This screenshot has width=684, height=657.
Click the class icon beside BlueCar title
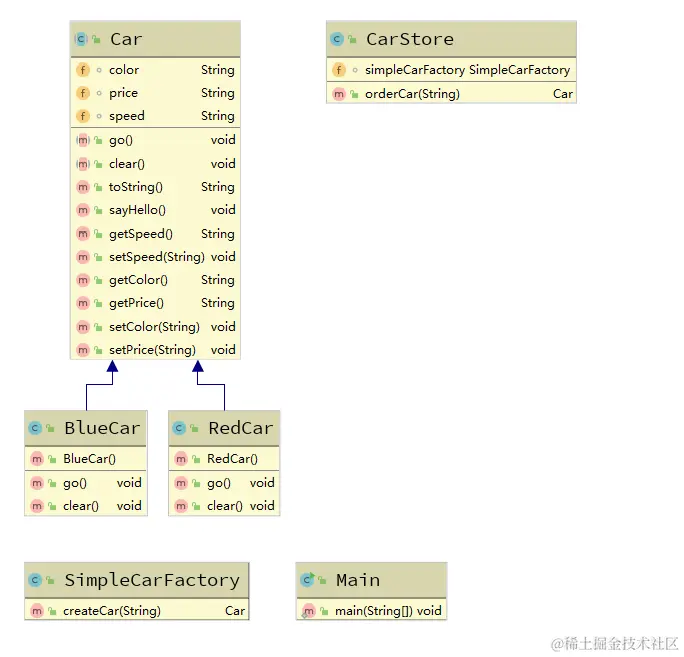point(35,428)
